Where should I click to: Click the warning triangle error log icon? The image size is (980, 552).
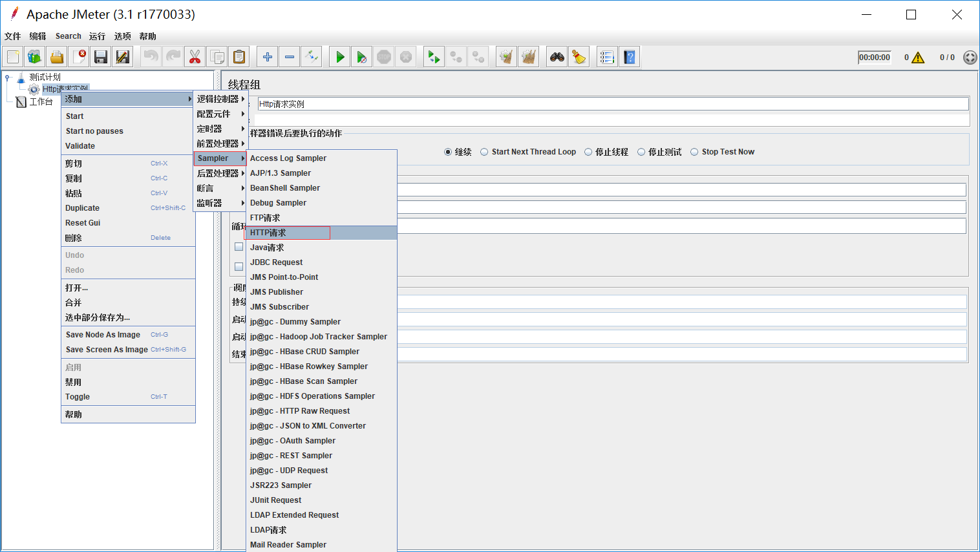click(918, 58)
